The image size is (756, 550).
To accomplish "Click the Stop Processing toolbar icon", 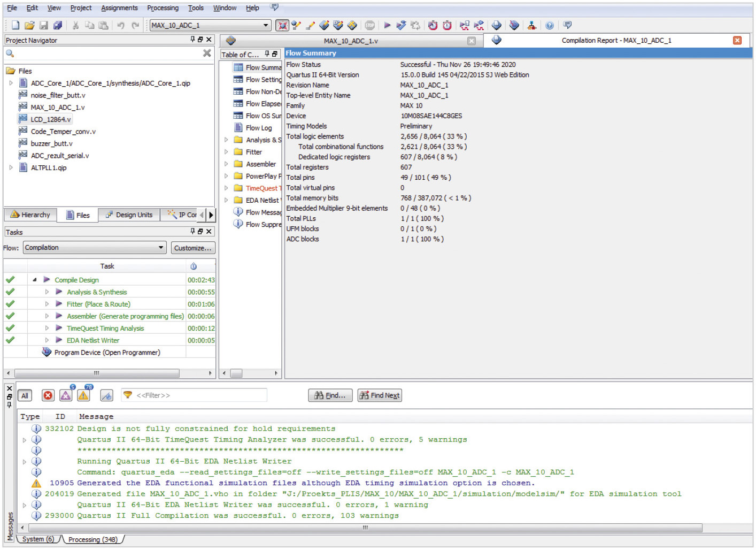I will pyautogui.click(x=369, y=25).
